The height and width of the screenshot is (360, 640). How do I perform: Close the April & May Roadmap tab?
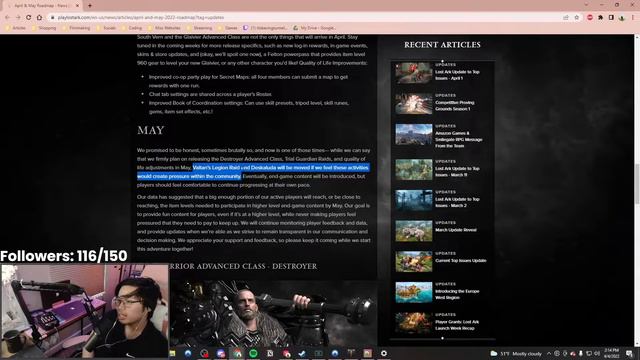pos(77,6)
